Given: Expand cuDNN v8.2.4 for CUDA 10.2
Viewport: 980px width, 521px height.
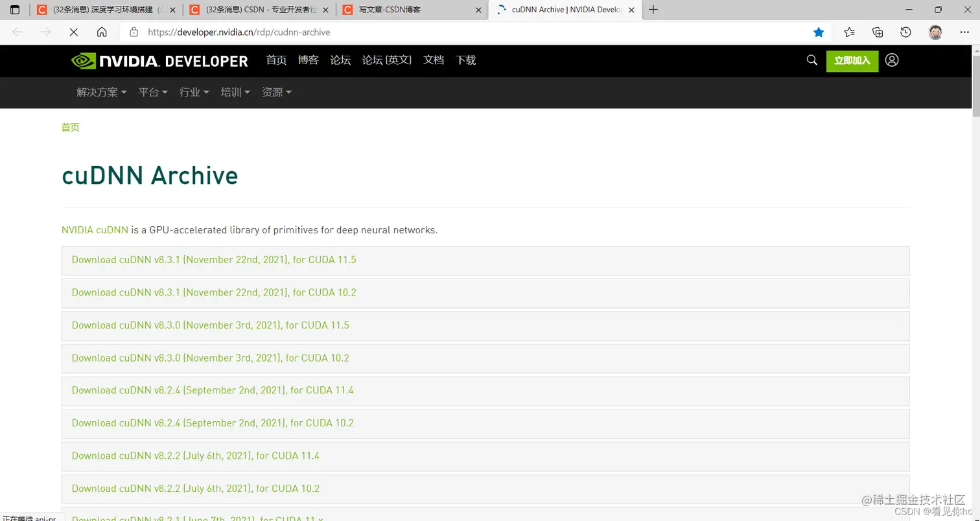Looking at the screenshot, I should point(485,424).
